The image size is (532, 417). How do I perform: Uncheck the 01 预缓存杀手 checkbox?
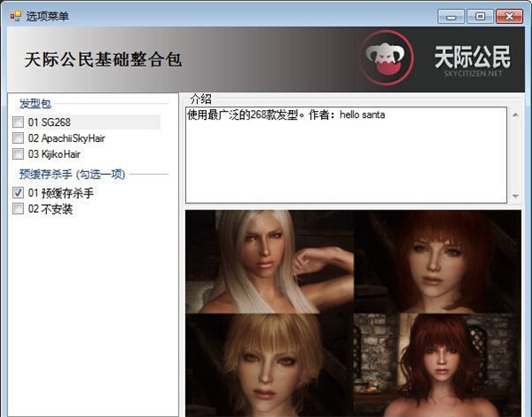tap(18, 193)
